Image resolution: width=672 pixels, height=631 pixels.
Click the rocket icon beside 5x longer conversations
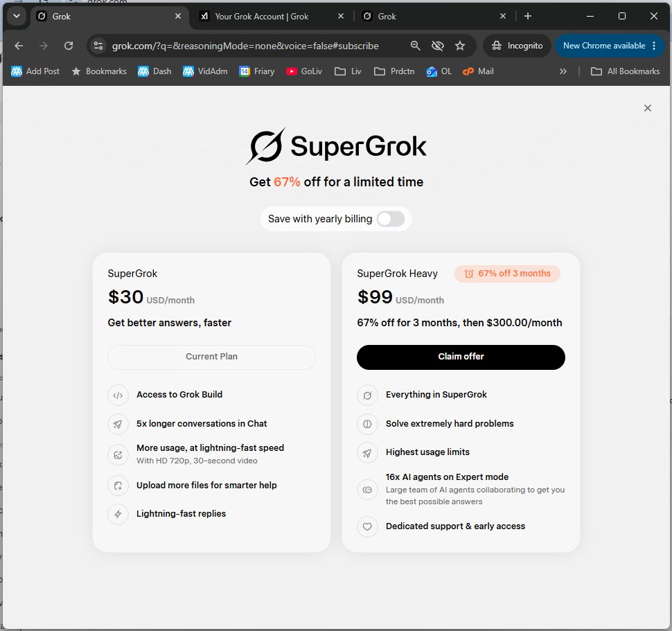click(x=118, y=424)
